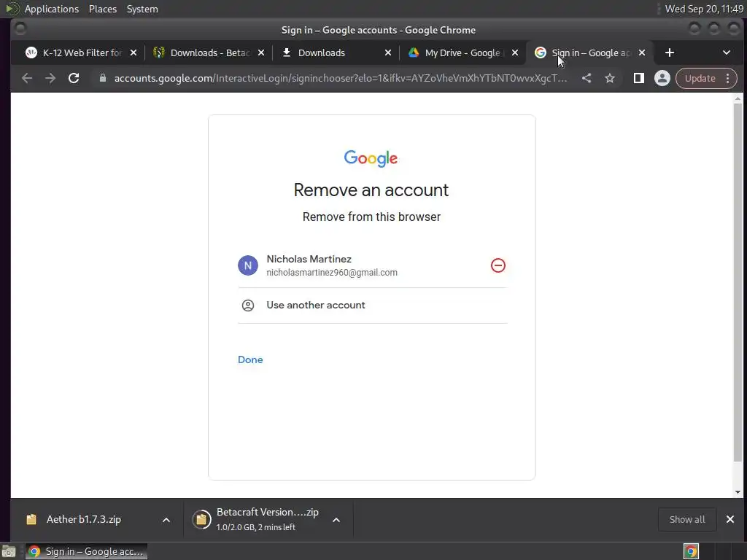This screenshot has height=560, width=747.
Task: Open Aether b1.7.3.zip download
Action: click(84, 519)
